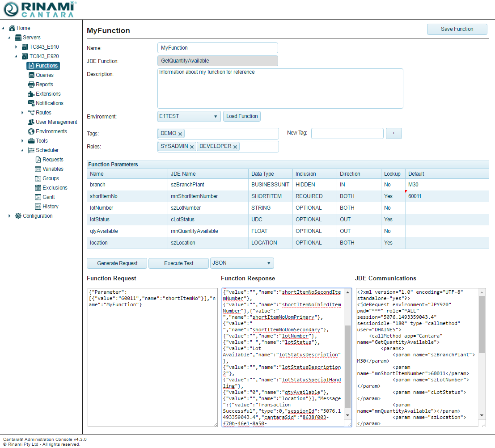The height and width of the screenshot is (448, 495).
Task: Click the New Tag input field
Action: [347, 133]
